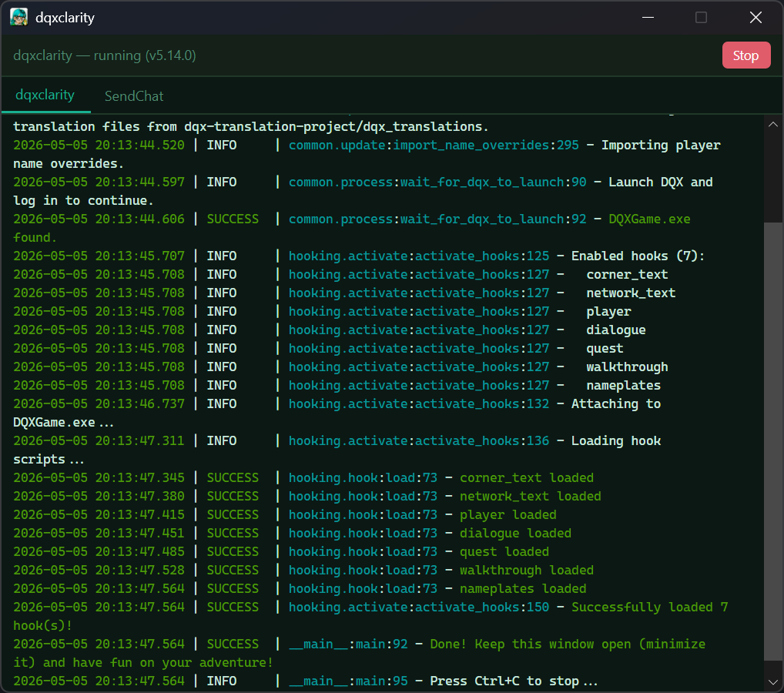Maximize the dqxclarity window

point(701,18)
